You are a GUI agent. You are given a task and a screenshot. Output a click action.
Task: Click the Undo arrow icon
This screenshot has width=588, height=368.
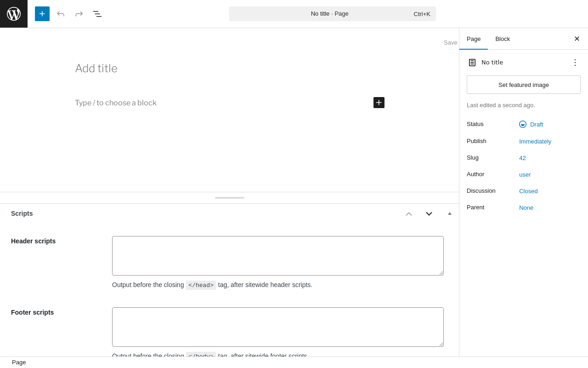pyautogui.click(x=61, y=14)
